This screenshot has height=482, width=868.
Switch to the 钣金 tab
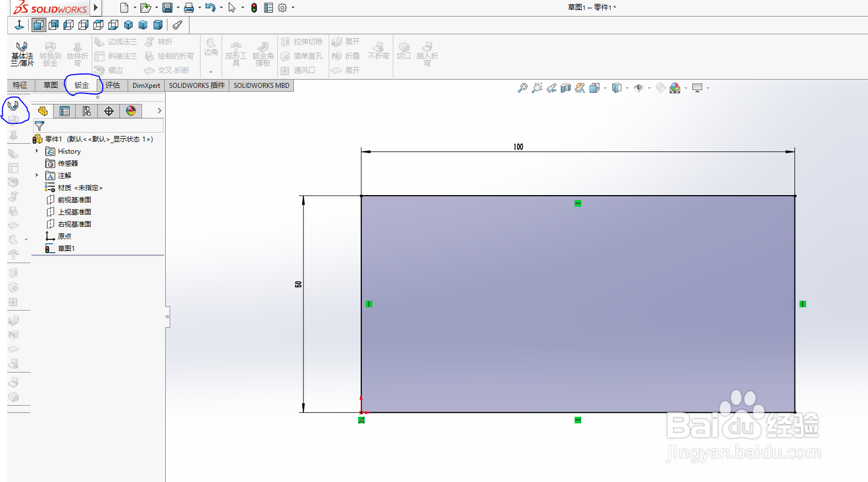coord(82,85)
